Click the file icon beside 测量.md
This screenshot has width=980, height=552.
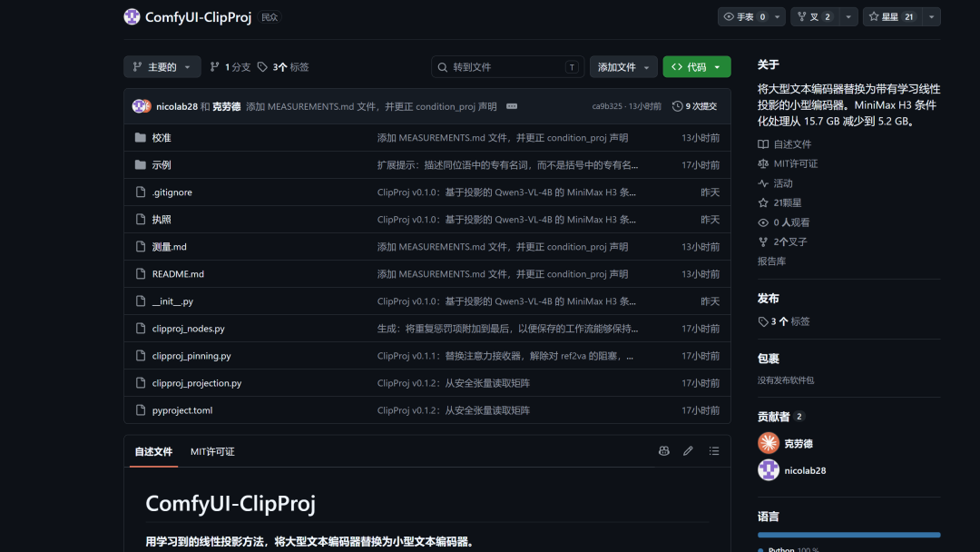point(141,246)
